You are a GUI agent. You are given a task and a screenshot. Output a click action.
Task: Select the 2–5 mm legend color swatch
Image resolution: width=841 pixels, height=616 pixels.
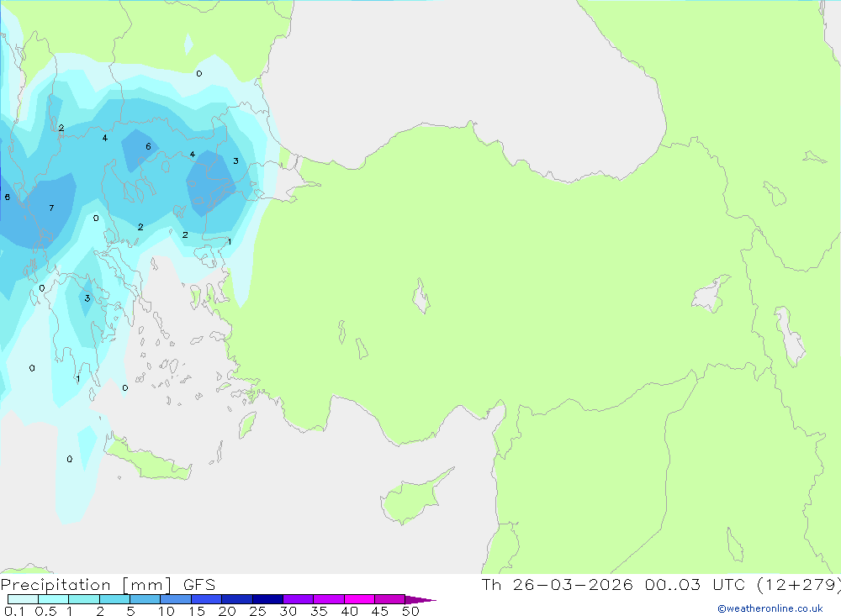(114, 599)
